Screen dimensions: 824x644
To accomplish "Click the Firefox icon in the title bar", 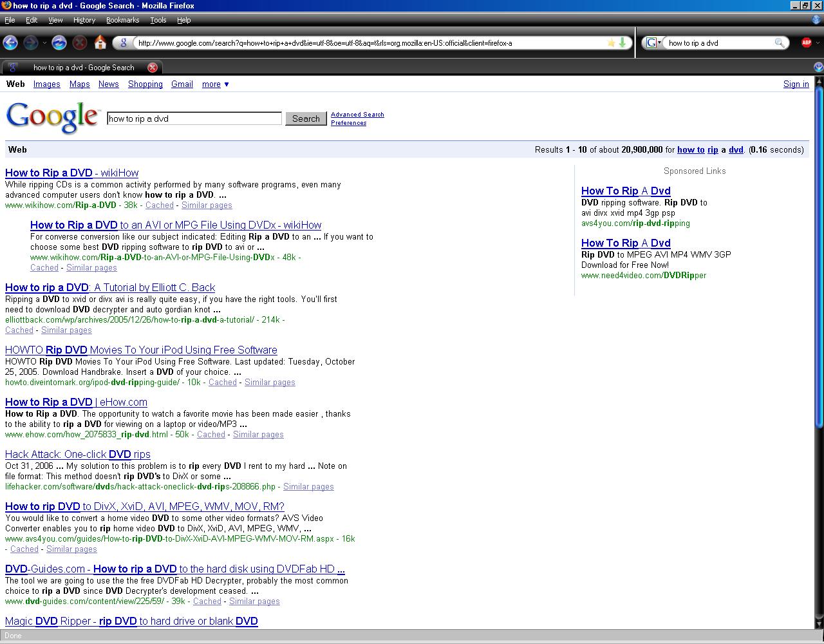I will pos(6,5).
